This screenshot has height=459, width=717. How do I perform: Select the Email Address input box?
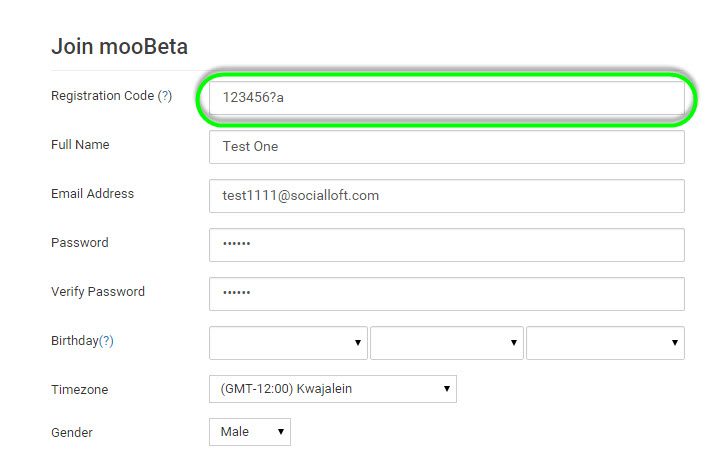[447, 196]
